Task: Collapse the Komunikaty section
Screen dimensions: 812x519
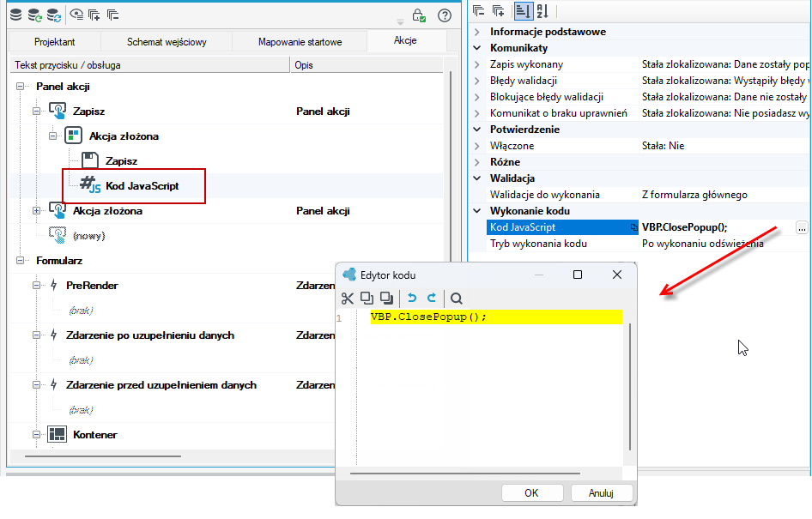Action: click(477, 47)
